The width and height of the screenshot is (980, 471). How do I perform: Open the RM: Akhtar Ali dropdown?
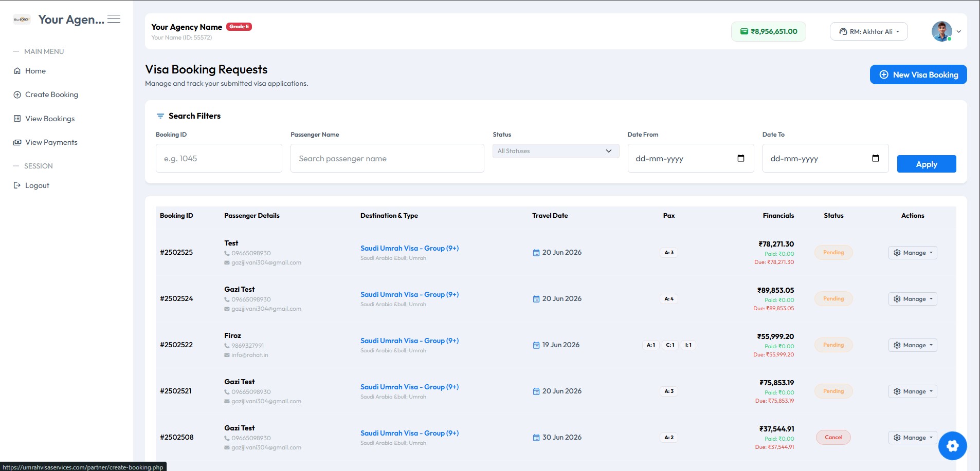(868, 31)
